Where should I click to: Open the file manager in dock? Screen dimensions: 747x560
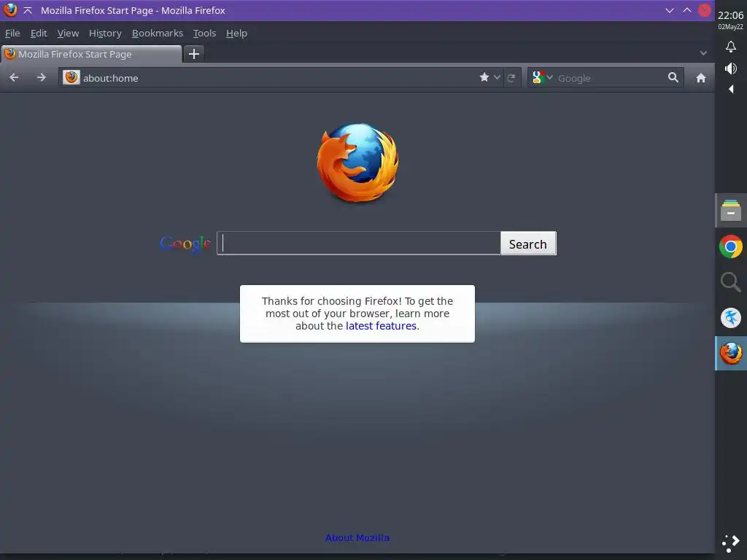tap(730, 211)
